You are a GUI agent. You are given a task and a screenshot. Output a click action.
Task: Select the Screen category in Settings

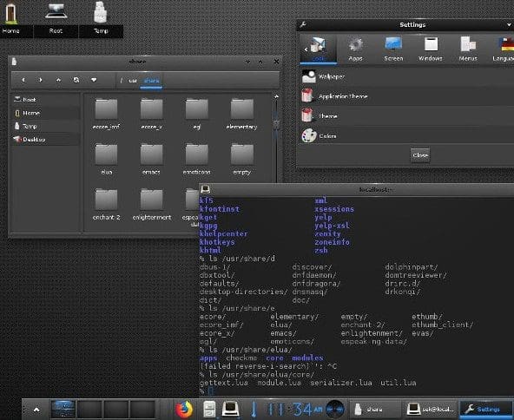[393, 49]
